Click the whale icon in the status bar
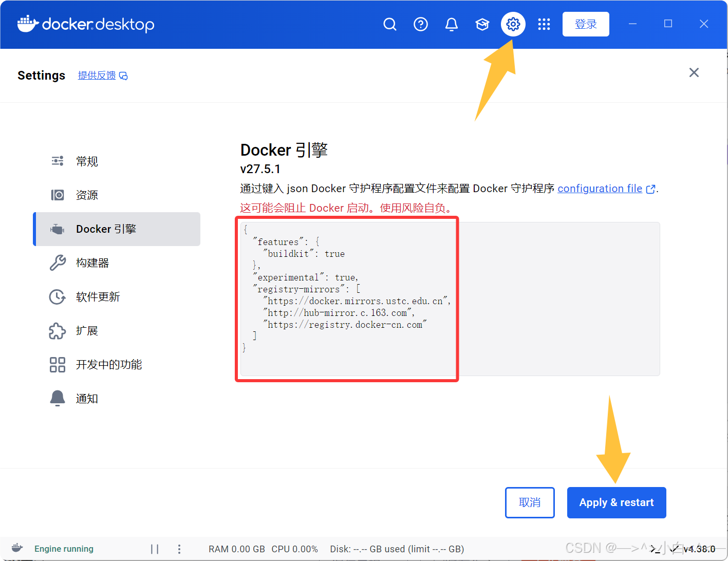The height and width of the screenshot is (561, 728). tap(16, 548)
